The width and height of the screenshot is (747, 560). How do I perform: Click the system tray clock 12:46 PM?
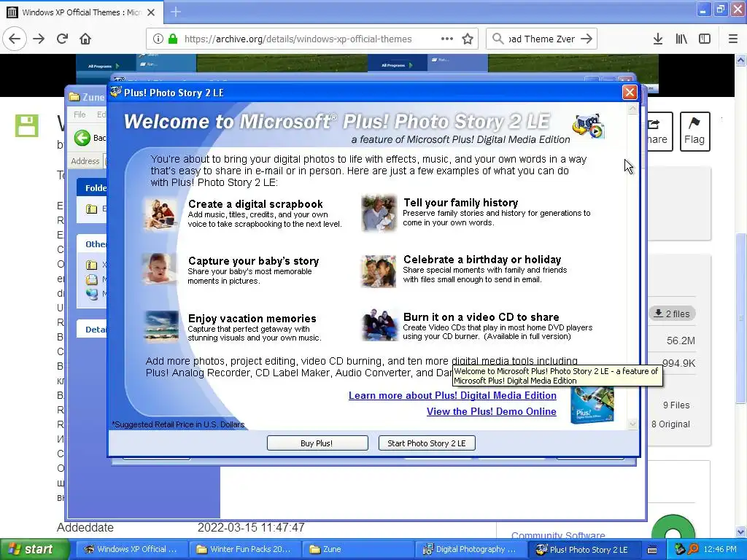coord(720,550)
